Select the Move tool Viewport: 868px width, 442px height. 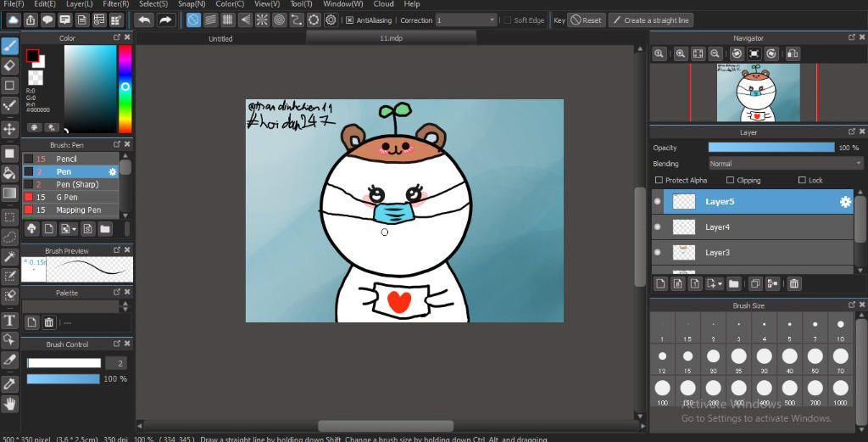pyautogui.click(x=9, y=130)
